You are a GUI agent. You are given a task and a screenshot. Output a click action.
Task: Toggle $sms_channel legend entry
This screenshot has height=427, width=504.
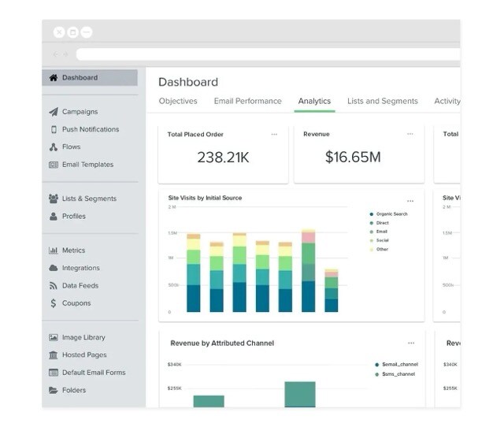[399, 374]
